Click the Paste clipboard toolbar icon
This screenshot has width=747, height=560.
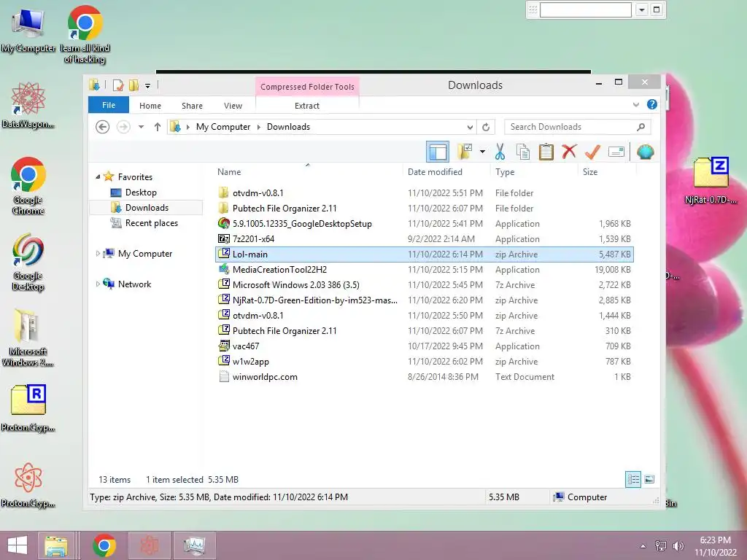(x=546, y=152)
